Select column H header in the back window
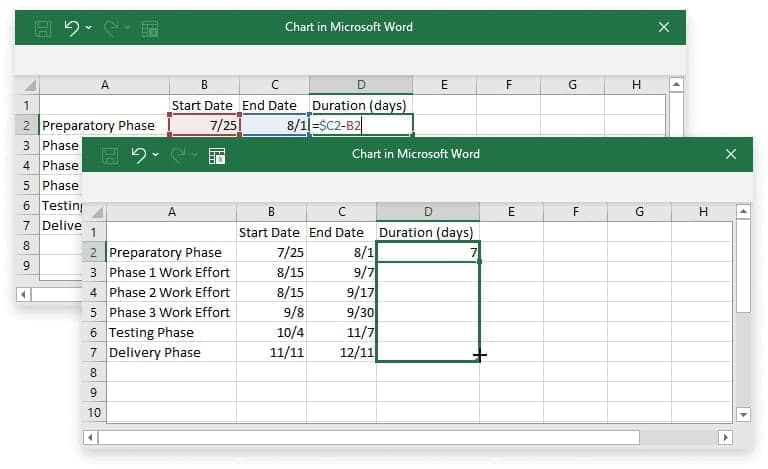 click(636, 85)
